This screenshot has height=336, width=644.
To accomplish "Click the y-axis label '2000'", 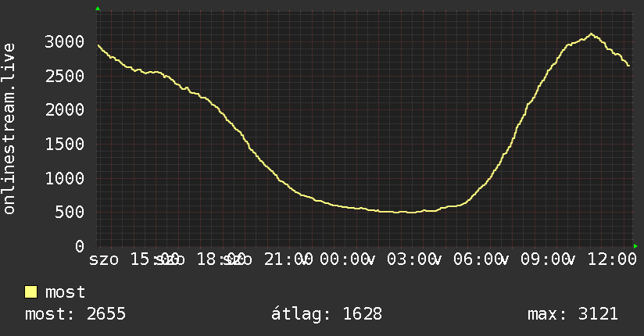I will 65,110.
